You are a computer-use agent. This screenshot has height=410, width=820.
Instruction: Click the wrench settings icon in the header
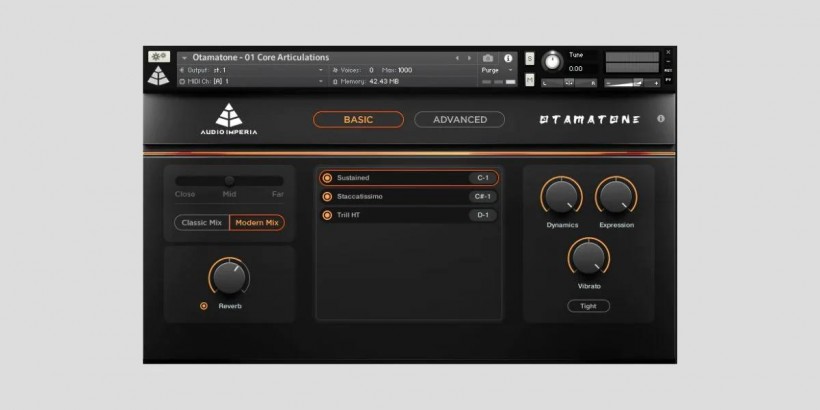click(x=159, y=57)
